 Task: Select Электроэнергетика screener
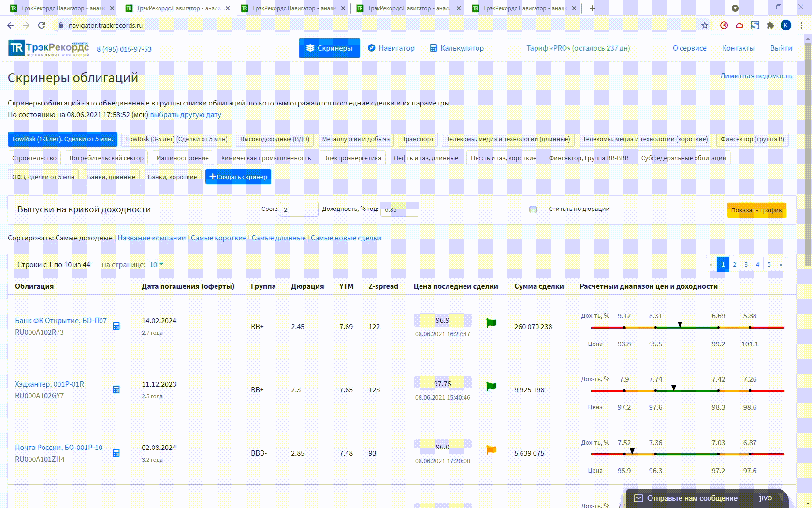pyautogui.click(x=352, y=158)
